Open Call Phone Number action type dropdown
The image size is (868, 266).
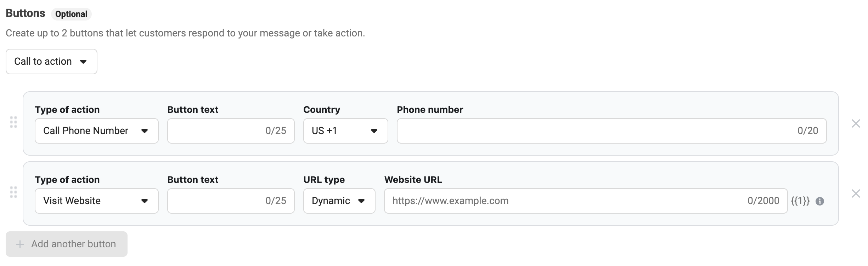(96, 131)
